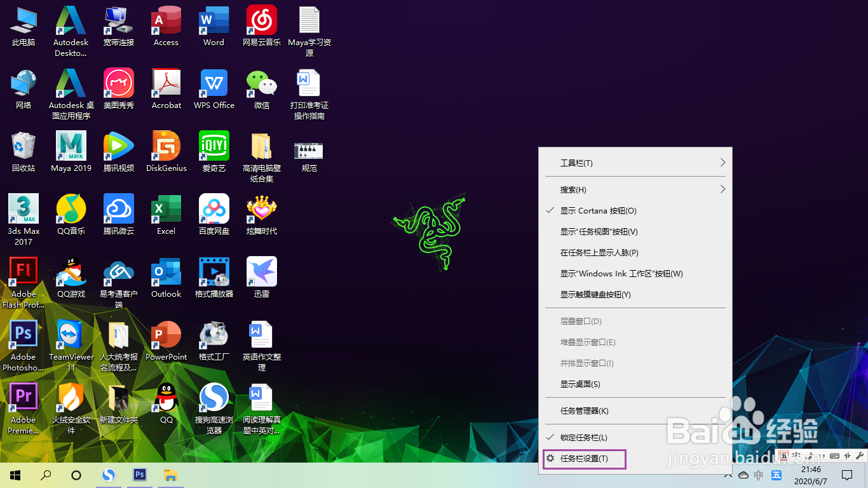Select the 高清电脑壁纸合集 folder

tap(262, 157)
